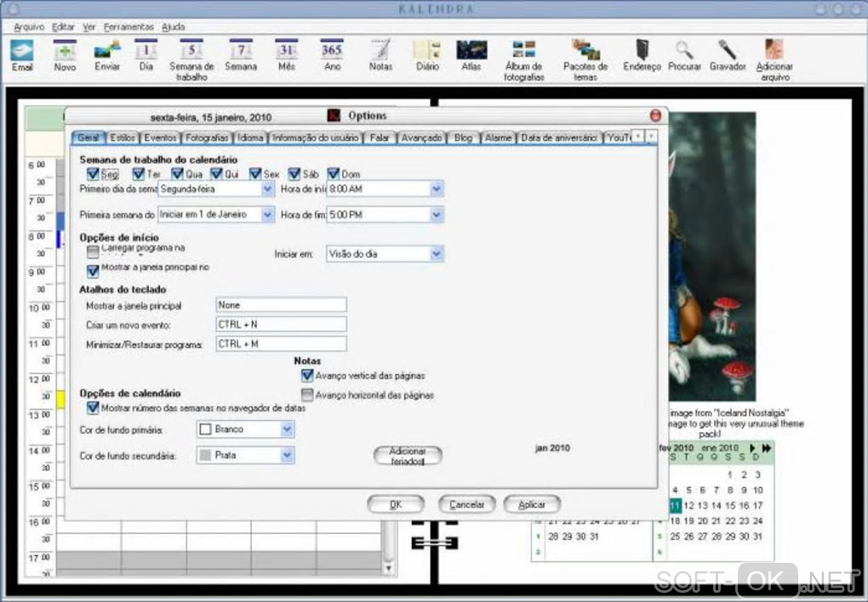Toggle the Sex workday checkbox
This screenshot has width=868, height=602.
[x=255, y=173]
